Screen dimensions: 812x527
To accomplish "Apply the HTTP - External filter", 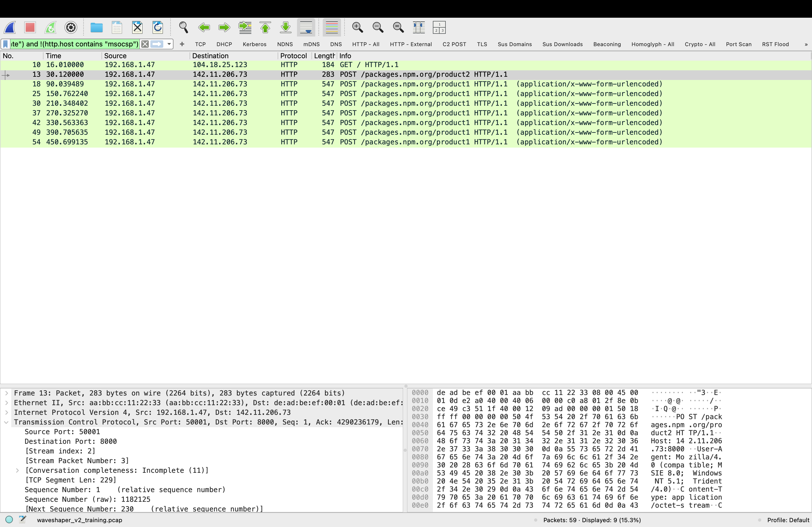I will (411, 44).
